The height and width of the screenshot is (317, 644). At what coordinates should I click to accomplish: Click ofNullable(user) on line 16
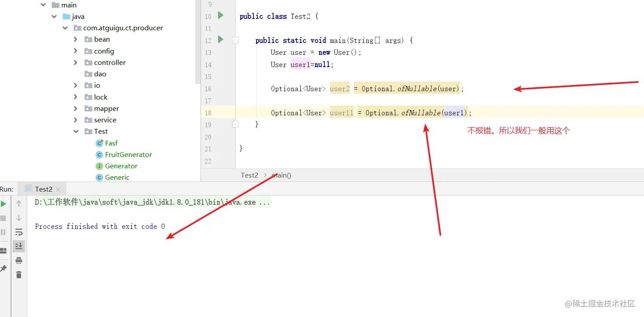(429, 89)
